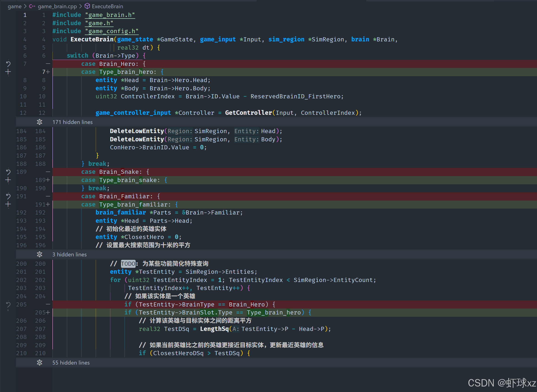This screenshot has width=537, height=392.
Task: Revert the BrainType change at line 205
Action: [x=8, y=304]
